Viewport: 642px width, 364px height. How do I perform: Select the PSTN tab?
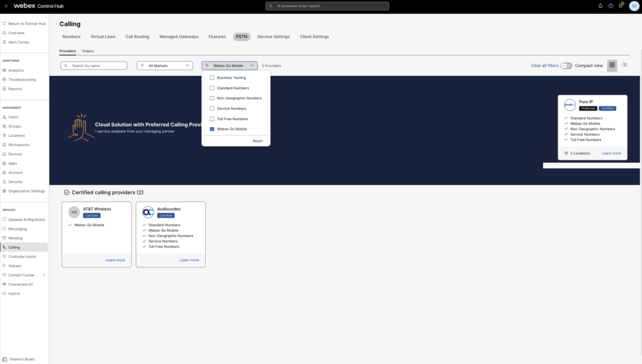point(242,37)
